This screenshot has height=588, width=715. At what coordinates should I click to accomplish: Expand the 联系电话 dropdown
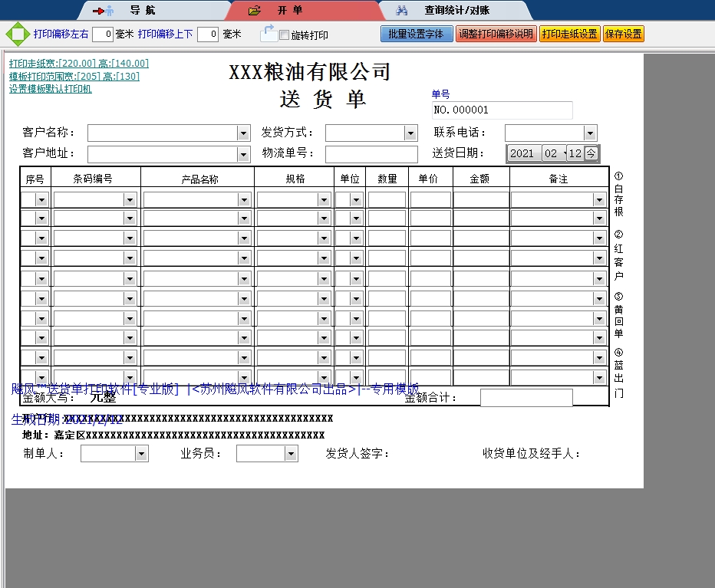[589, 133]
